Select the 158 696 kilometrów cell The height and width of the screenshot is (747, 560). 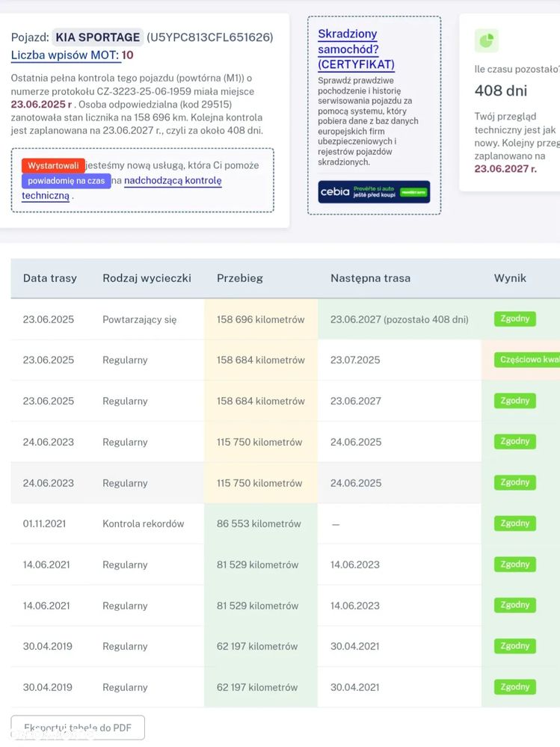click(260, 319)
